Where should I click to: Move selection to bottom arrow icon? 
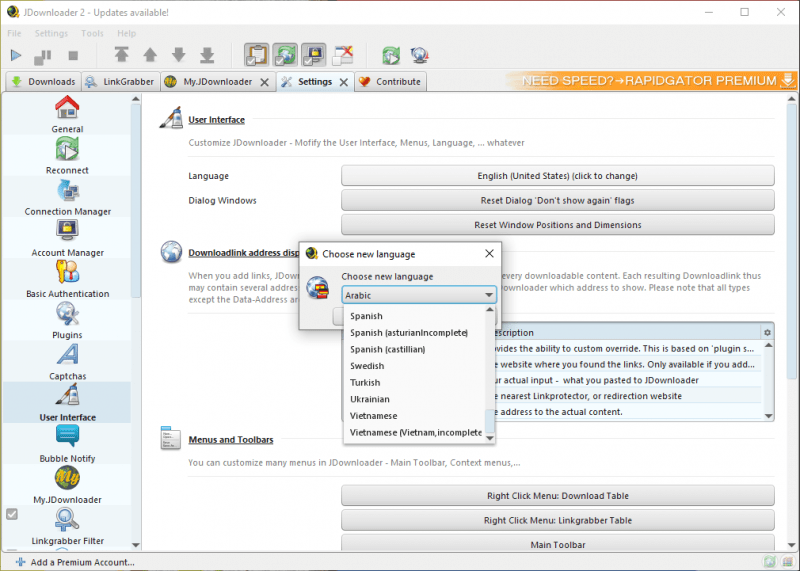click(x=207, y=55)
